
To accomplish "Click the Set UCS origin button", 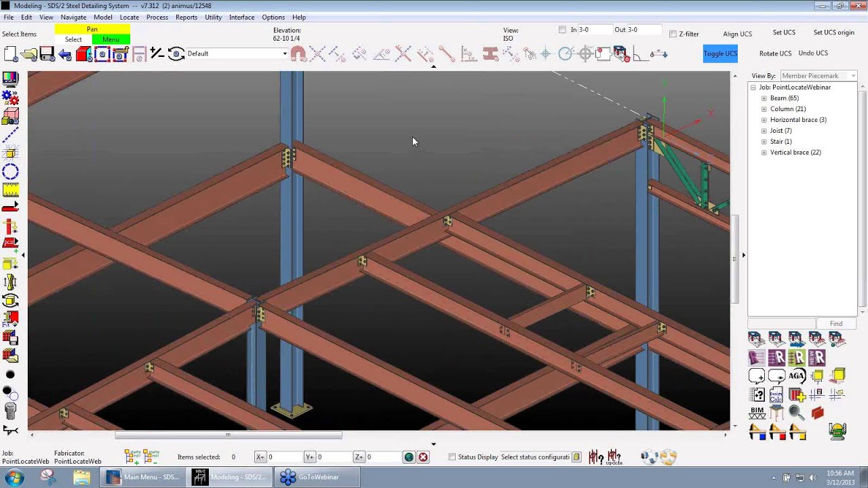I will (834, 33).
